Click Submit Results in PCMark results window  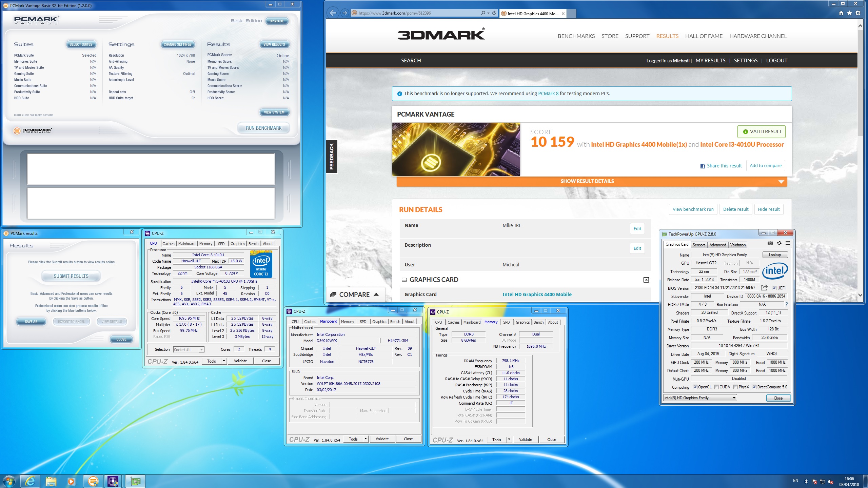(x=71, y=276)
